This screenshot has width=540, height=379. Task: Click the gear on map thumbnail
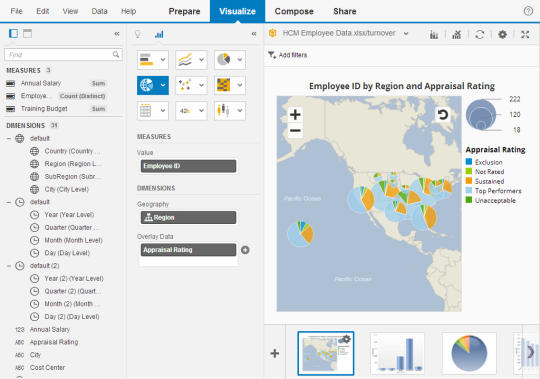tap(346, 339)
